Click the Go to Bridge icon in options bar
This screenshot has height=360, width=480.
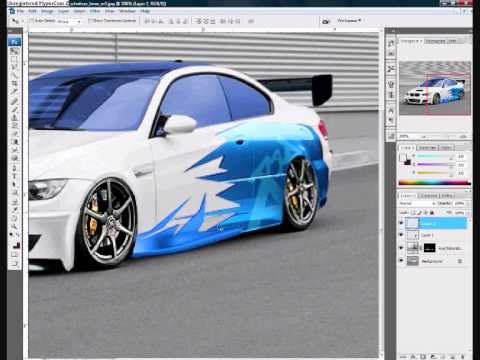[x=325, y=21]
